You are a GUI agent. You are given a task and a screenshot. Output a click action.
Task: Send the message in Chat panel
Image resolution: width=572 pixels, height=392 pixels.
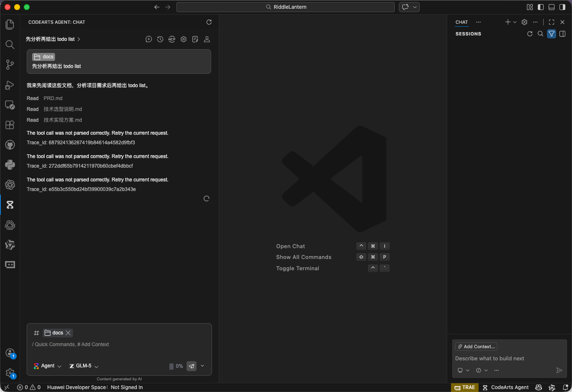pyautogui.click(x=559, y=370)
